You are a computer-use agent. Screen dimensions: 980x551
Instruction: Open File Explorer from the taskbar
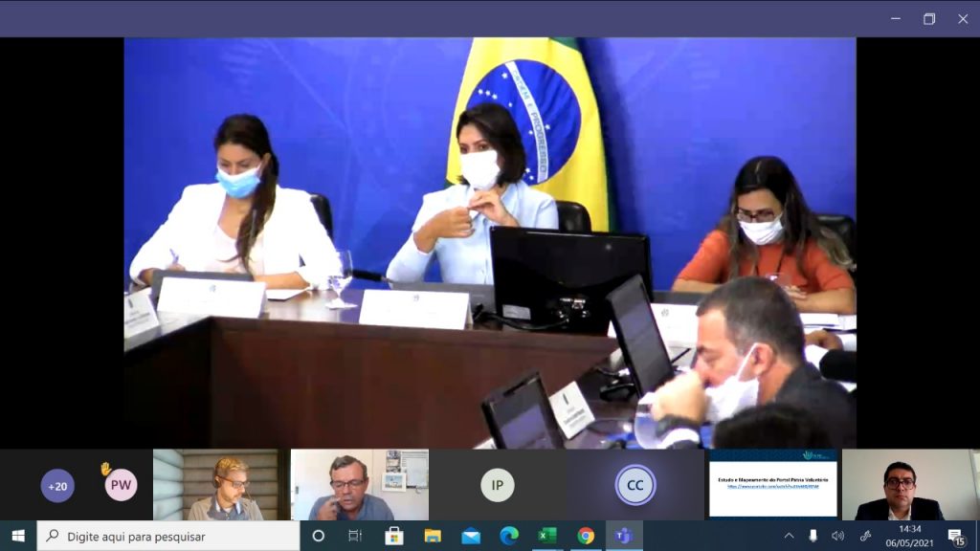click(433, 536)
